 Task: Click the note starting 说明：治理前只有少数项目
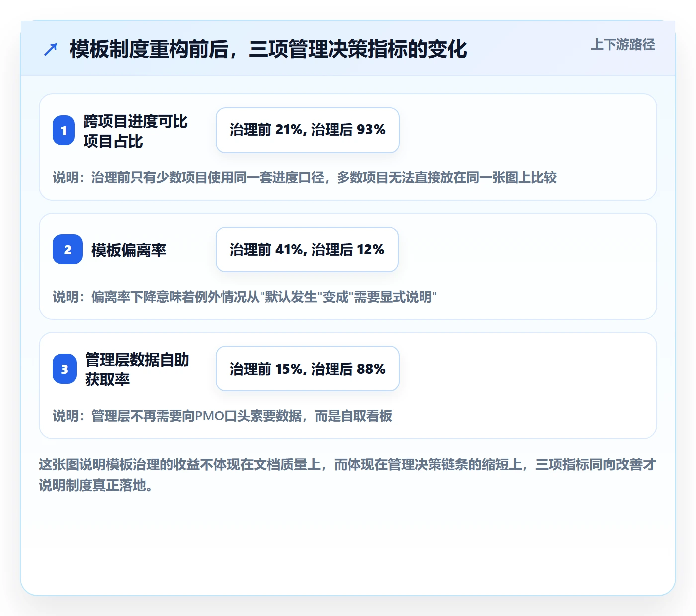point(305,178)
